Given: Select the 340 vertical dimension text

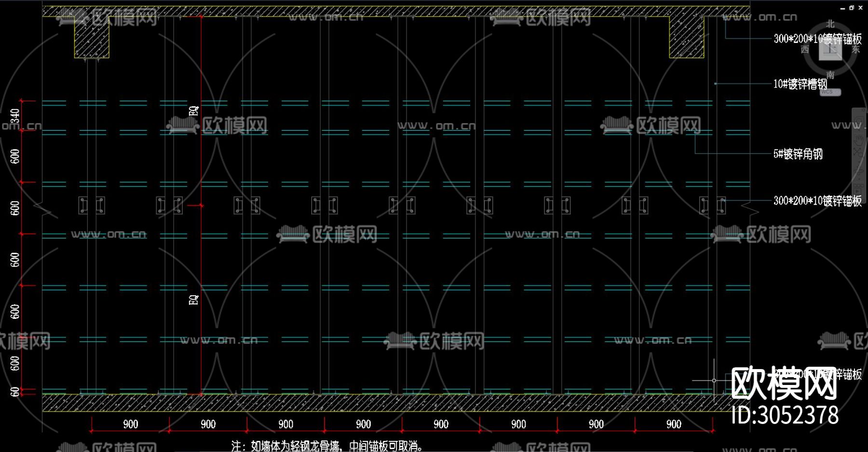Looking at the screenshot, I should pyautogui.click(x=15, y=116).
